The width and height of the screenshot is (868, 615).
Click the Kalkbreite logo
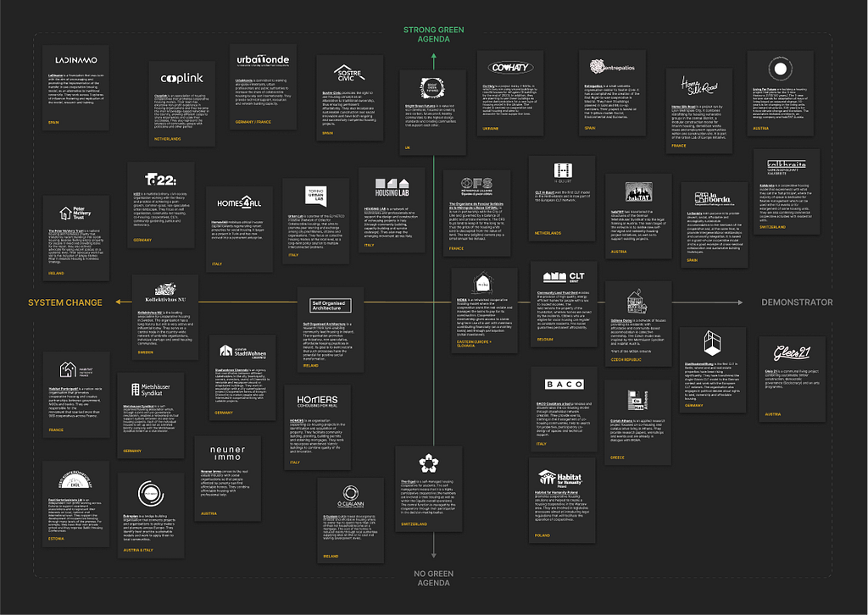click(786, 167)
